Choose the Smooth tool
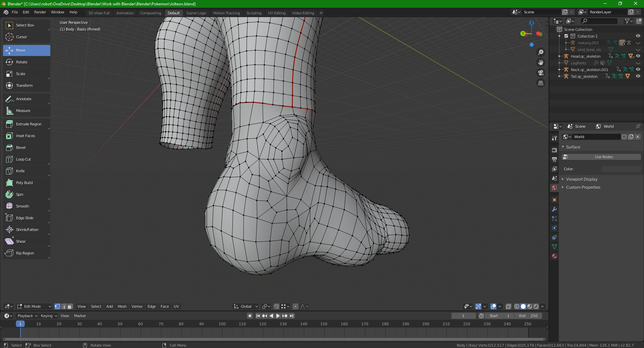 click(x=26, y=206)
